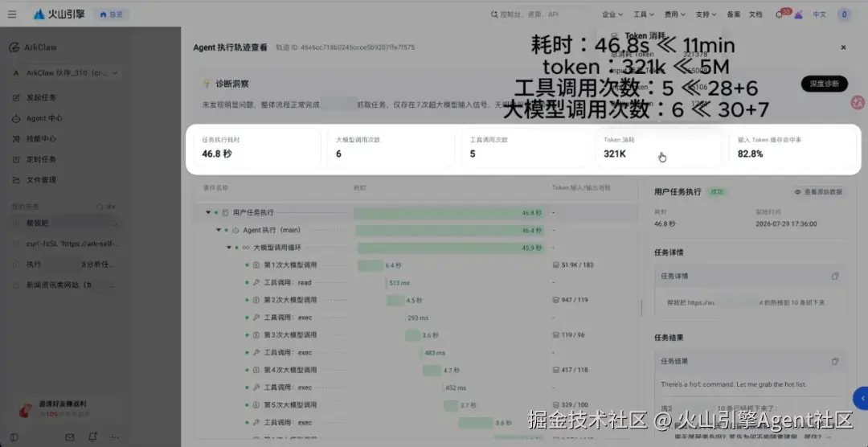
Task: Click the lightbulb icon beside 诊断洞察
Action: tap(207, 84)
